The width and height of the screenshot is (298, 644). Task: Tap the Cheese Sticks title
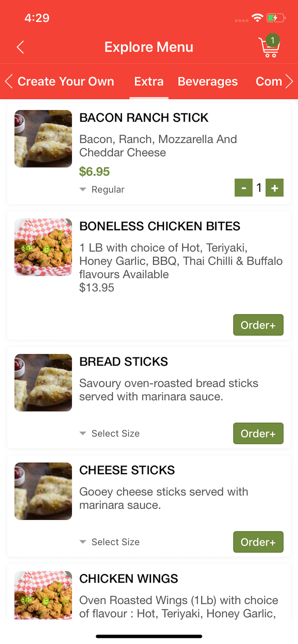click(127, 470)
